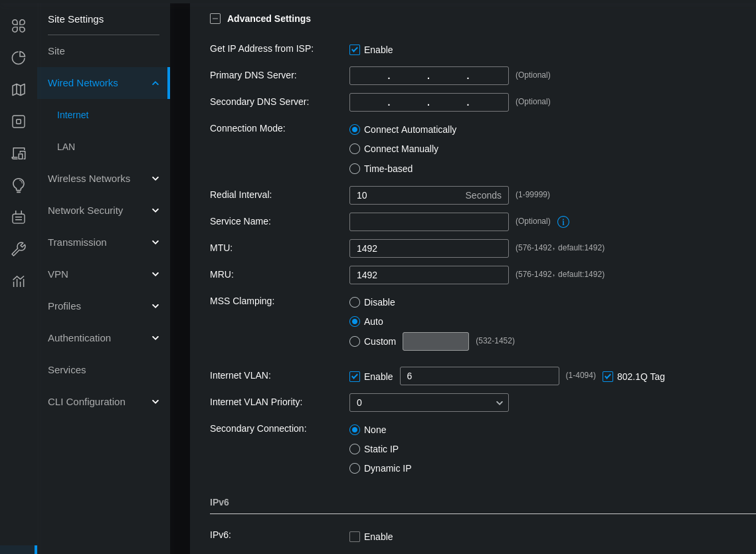This screenshot has width=756, height=554.
Task: Open the Clients monitor-and-phone icon
Action: (19, 153)
